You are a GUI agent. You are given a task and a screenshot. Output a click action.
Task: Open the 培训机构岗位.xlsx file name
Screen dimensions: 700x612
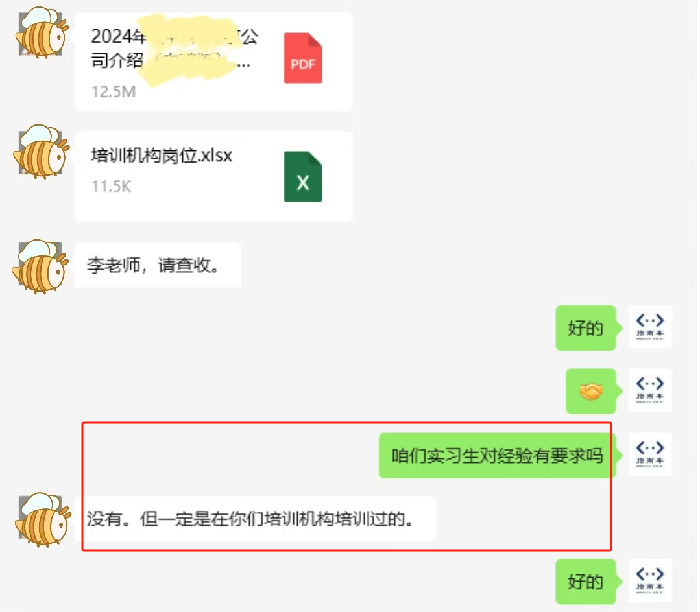(162, 156)
